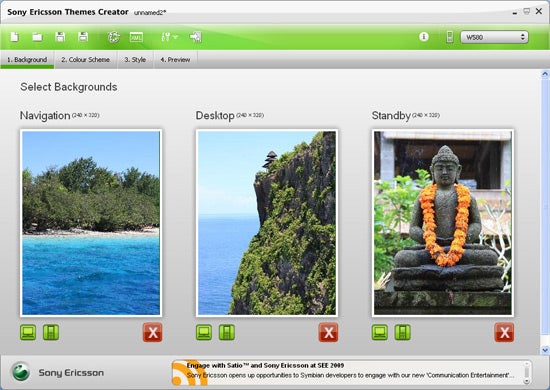
Task: Remove the Standby background with red X
Action: point(504,332)
